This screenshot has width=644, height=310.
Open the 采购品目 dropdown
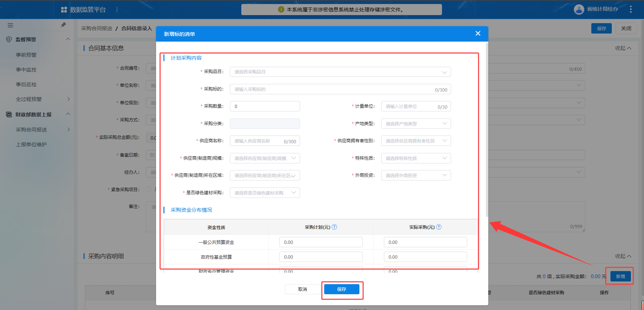[340, 72]
